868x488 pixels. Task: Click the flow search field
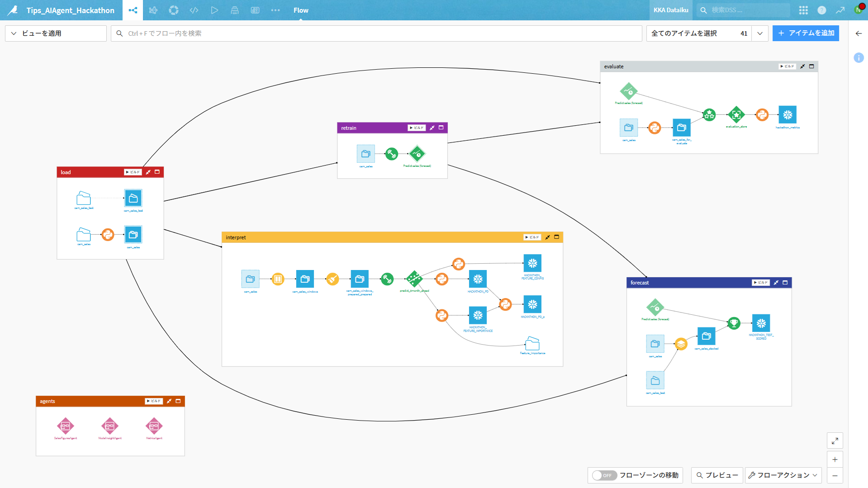(x=376, y=33)
